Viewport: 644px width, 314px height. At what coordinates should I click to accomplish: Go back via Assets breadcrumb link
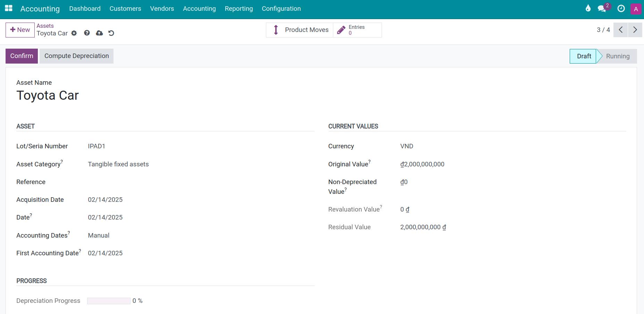coord(45,26)
